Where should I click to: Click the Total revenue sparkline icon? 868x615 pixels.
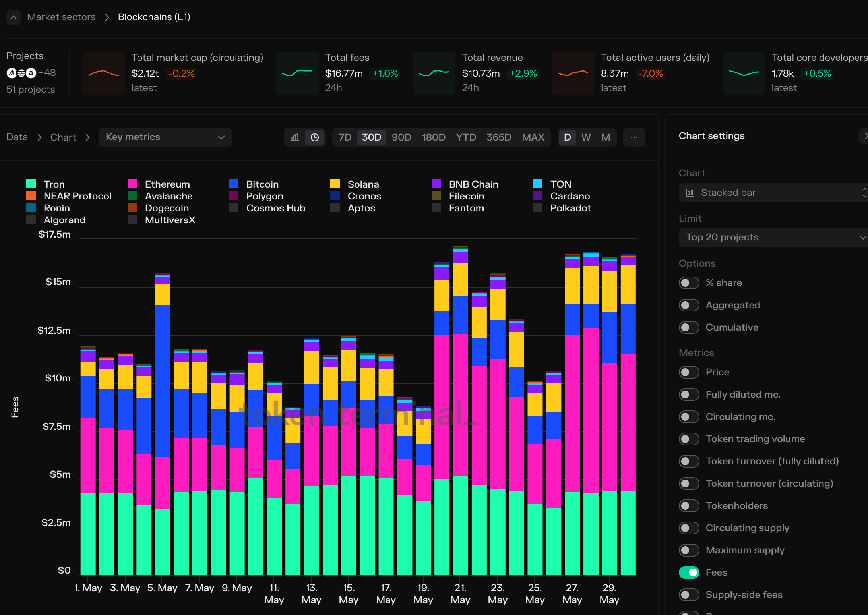[x=434, y=73]
